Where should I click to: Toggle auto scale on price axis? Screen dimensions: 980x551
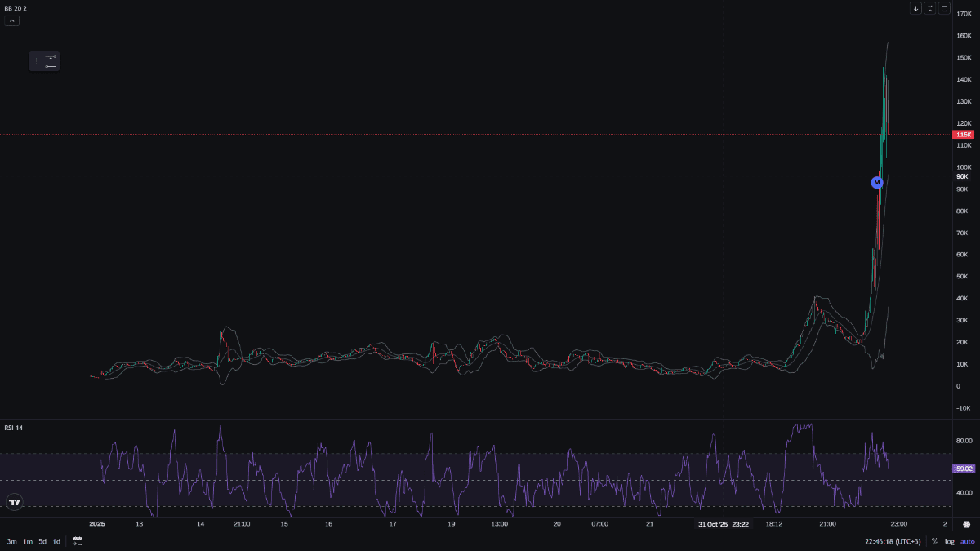[x=967, y=541]
